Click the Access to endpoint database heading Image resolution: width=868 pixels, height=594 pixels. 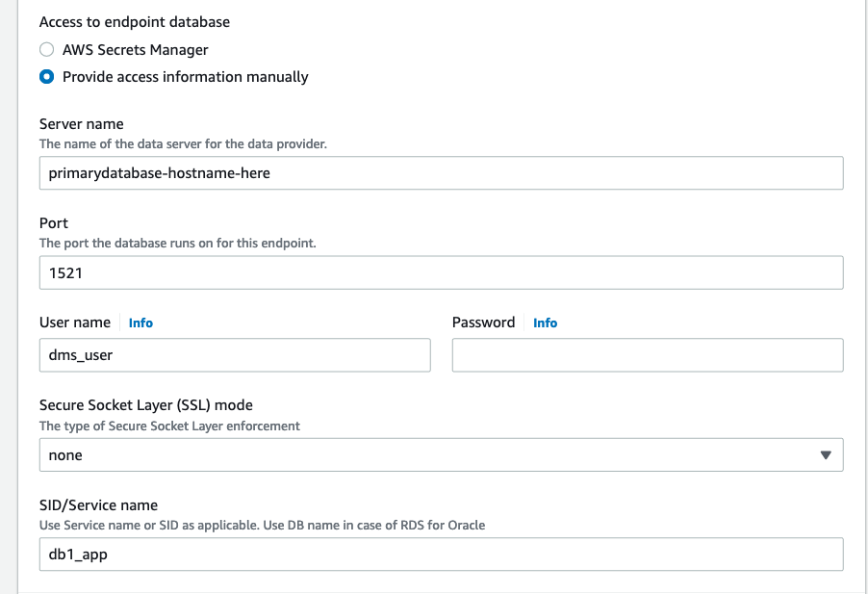pyautogui.click(x=134, y=21)
